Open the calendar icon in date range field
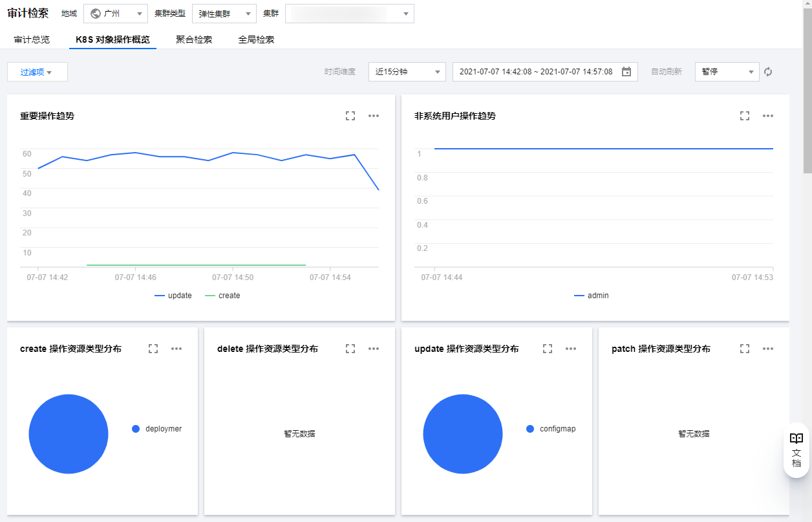 [626, 72]
